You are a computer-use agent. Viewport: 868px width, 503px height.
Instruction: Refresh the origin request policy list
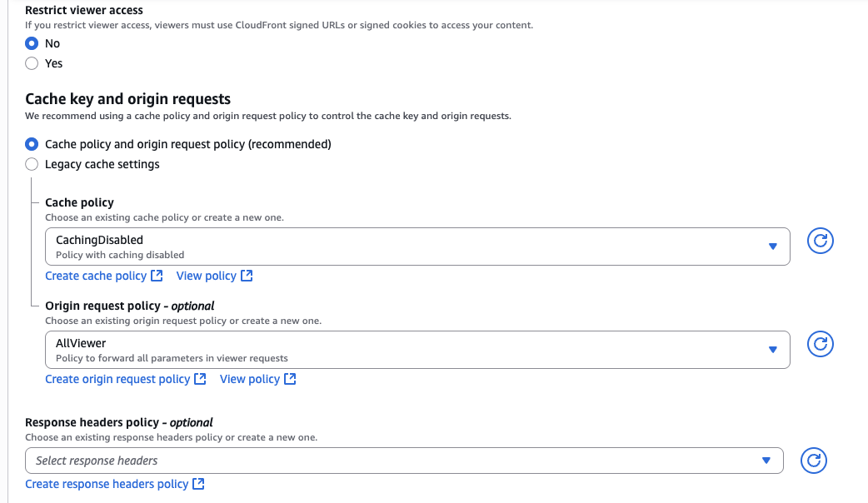coord(821,345)
